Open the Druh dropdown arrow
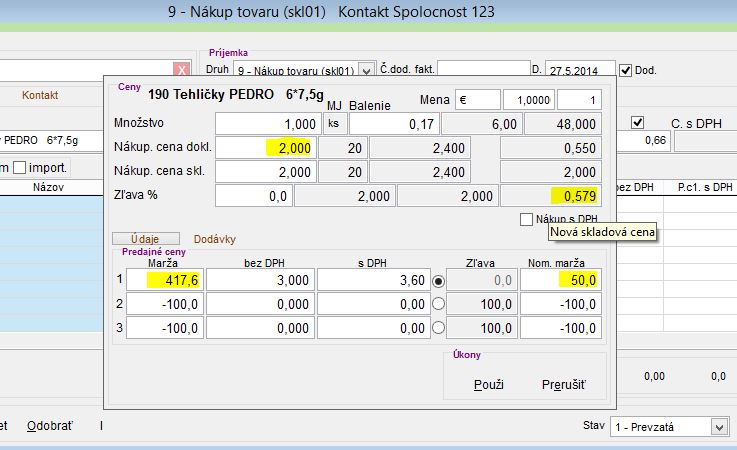Screen dimensions: 737x450 coord(367,71)
